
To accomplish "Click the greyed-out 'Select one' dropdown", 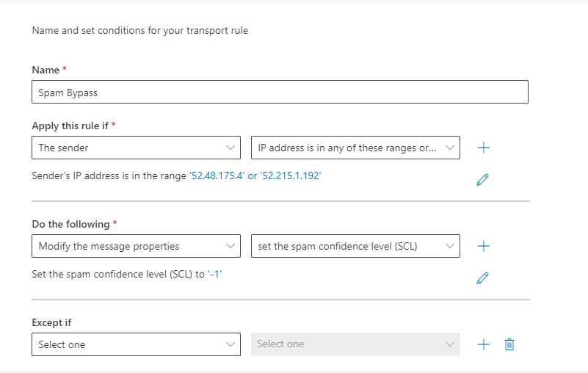I will point(355,344).
